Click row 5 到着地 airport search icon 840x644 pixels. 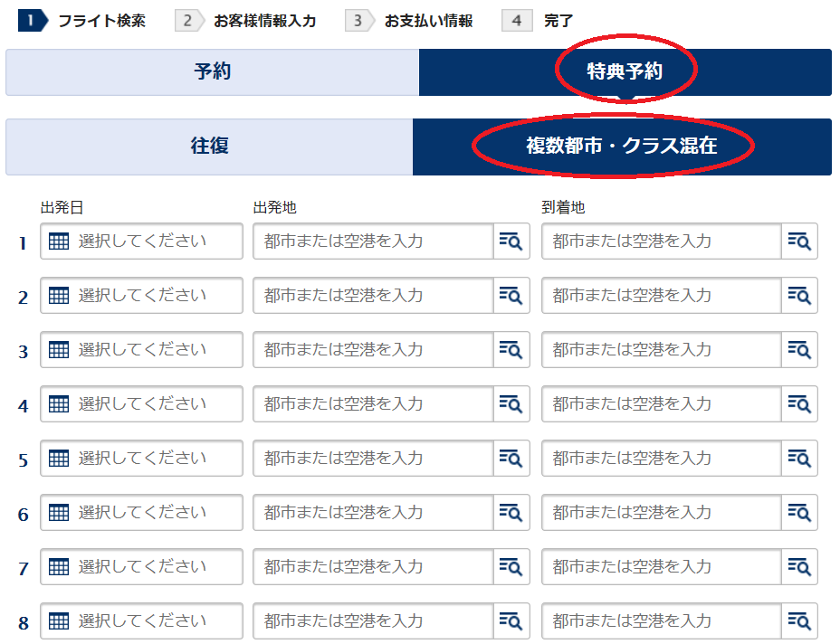[799, 459]
